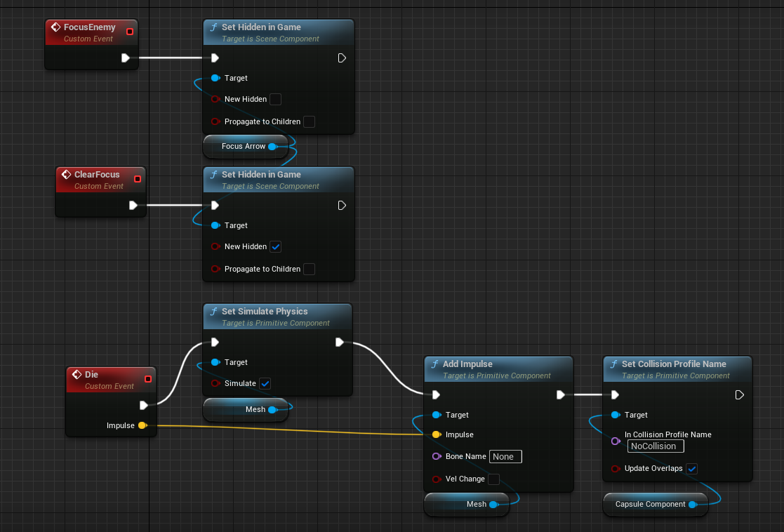Click the purple In Collision Profile Name pin
This screenshot has width=784, height=532.
pos(616,441)
